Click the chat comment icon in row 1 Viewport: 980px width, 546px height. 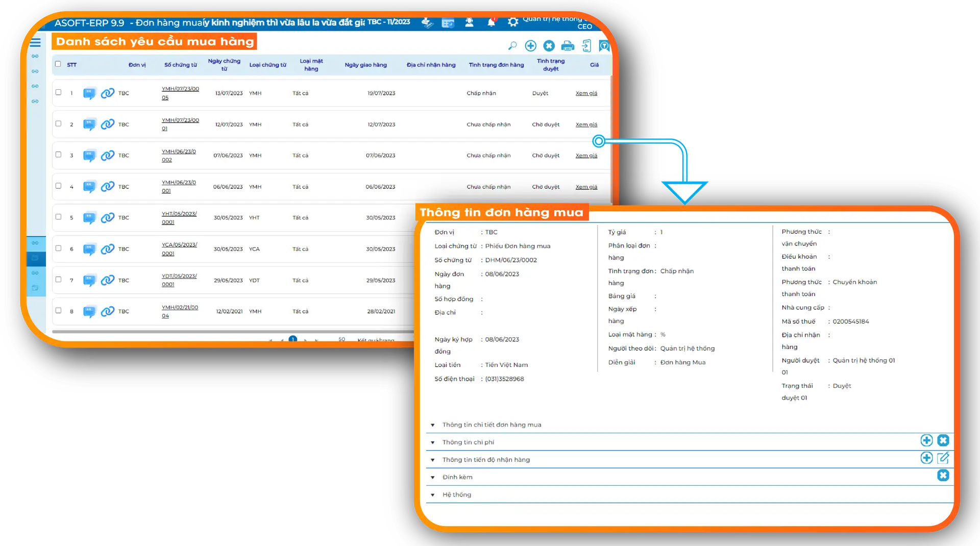pos(89,93)
